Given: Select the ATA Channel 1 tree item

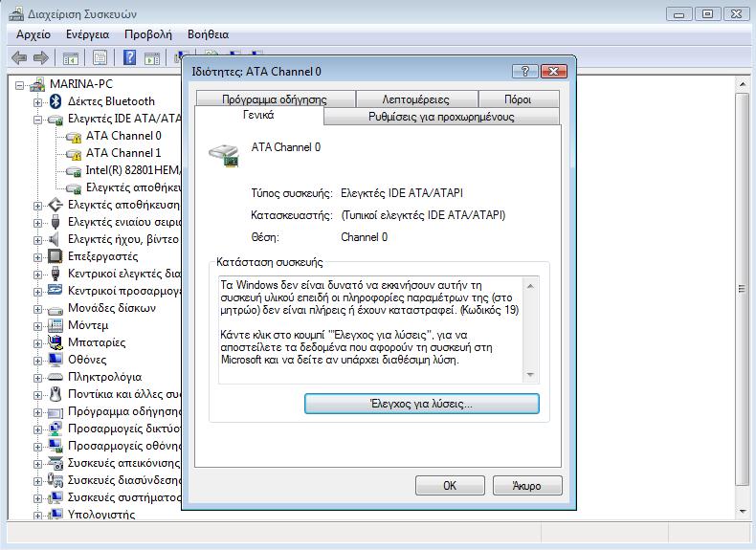Looking at the screenshot, I should click(123, 153).
